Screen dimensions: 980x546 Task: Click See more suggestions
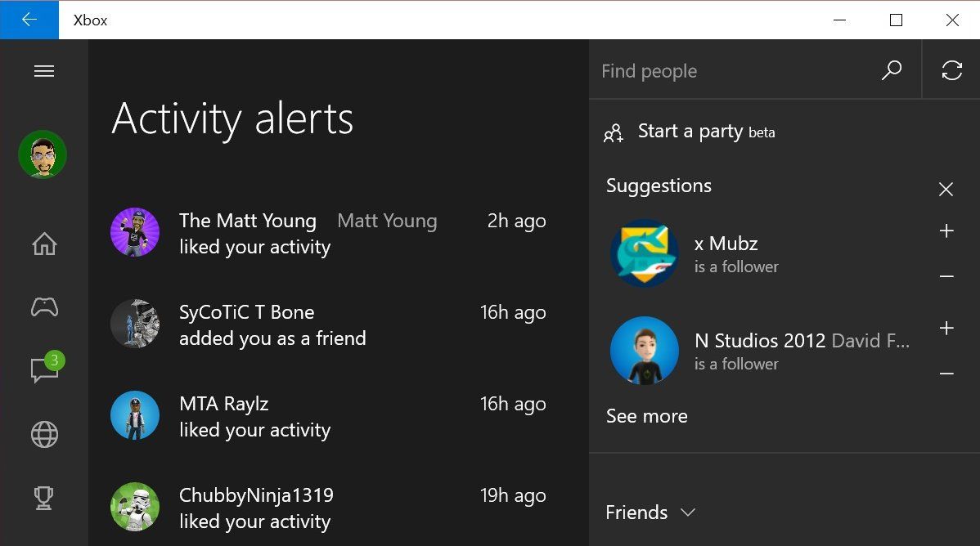tap(646, 416)
